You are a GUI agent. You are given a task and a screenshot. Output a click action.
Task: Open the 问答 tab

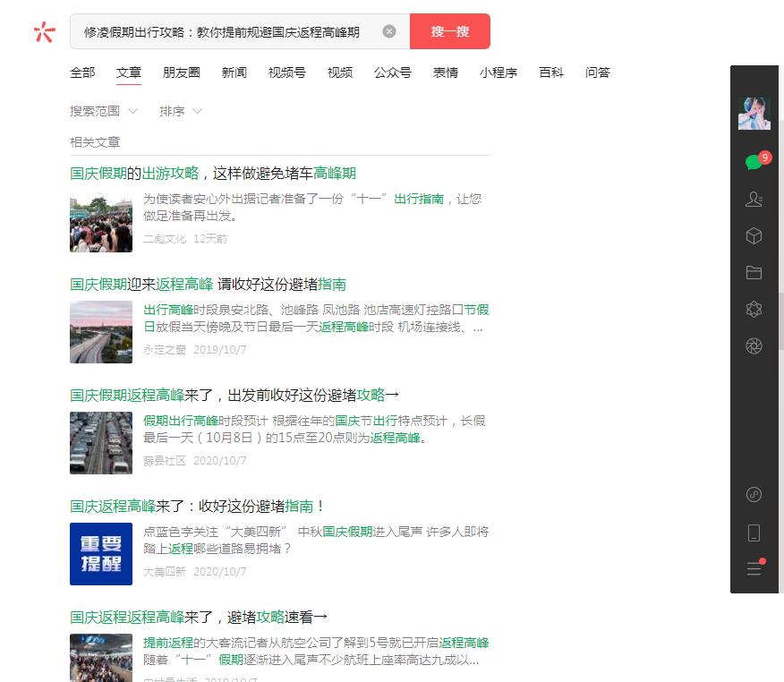(598, 72)
